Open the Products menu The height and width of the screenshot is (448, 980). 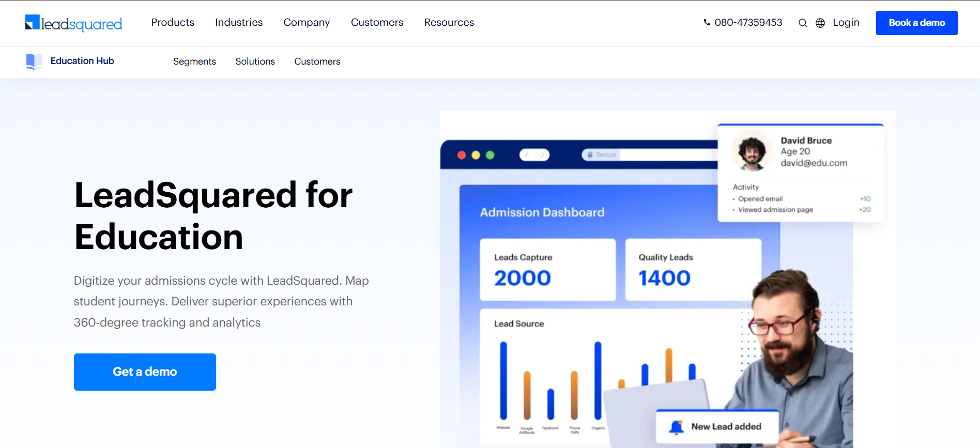click(173, 22)
